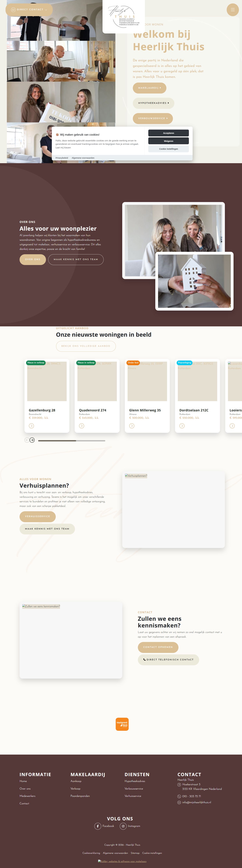Open Medewerkers link in footer
The width and height of the screenshot is (242, 868).
(x=27, y=796)
